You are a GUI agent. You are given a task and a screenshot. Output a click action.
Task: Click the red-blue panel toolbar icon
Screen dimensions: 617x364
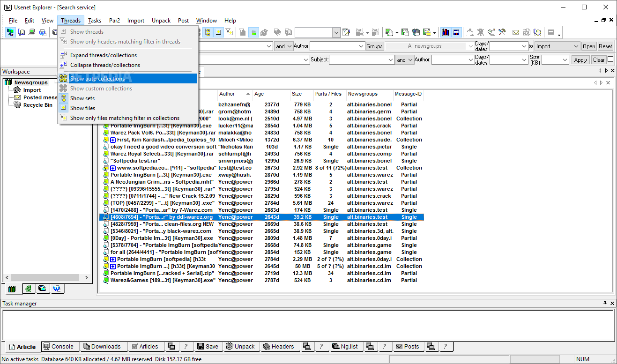pos(456,32)
